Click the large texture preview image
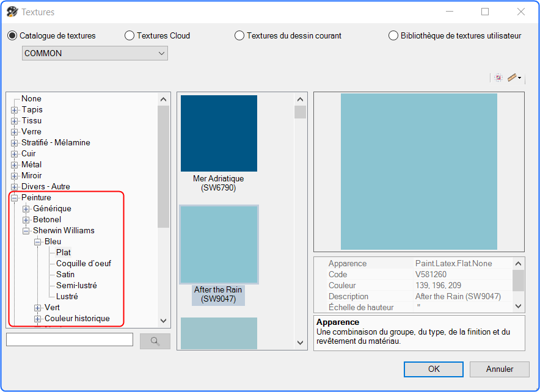Image resolution: width=540 pixels, height=392 pixels. pyautogui.click(x=419, y=172)
